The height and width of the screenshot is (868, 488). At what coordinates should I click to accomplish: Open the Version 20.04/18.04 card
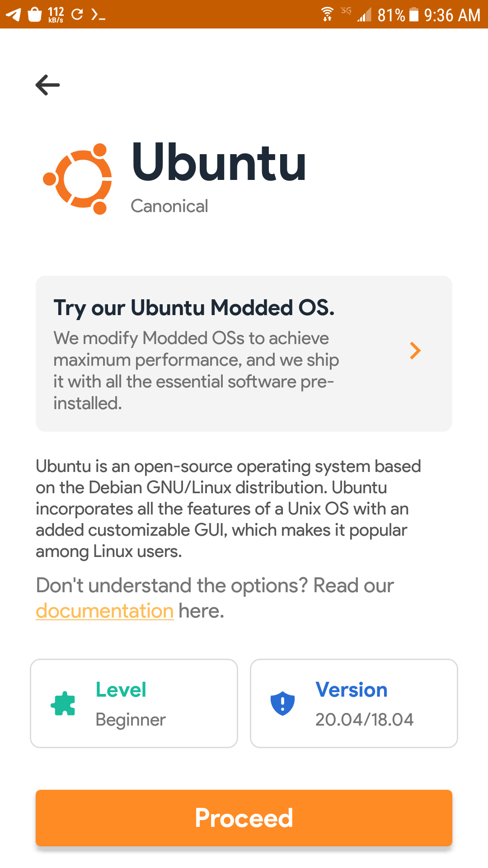(x=354, y=703)
